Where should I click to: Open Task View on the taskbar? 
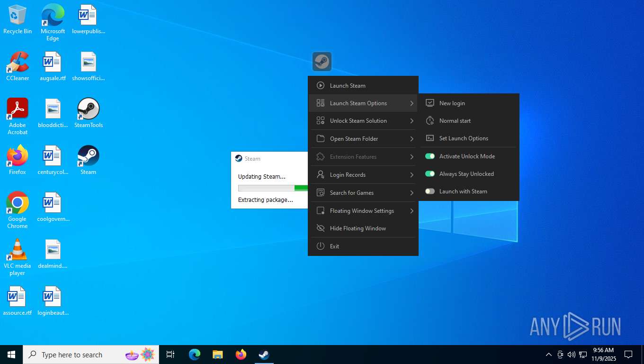pos(170,355)
